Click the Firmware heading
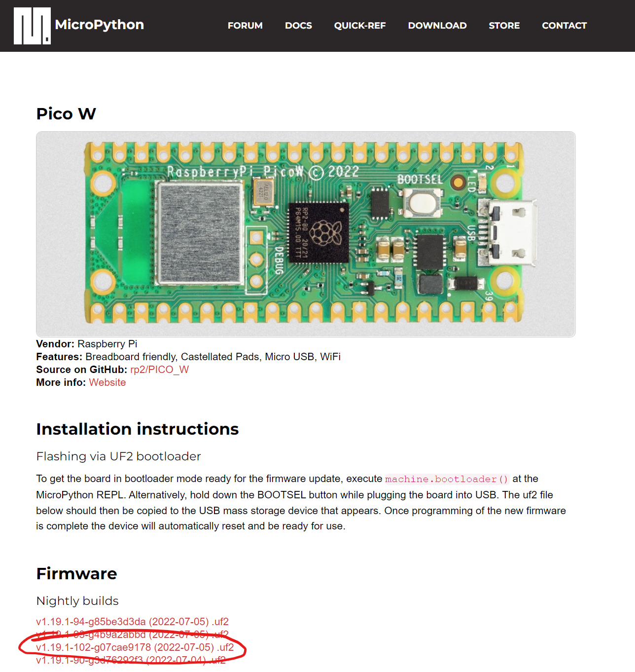Image resolution: width=635 pixels, height=672 pixels. pyautogui.click(x=77, y=574)
